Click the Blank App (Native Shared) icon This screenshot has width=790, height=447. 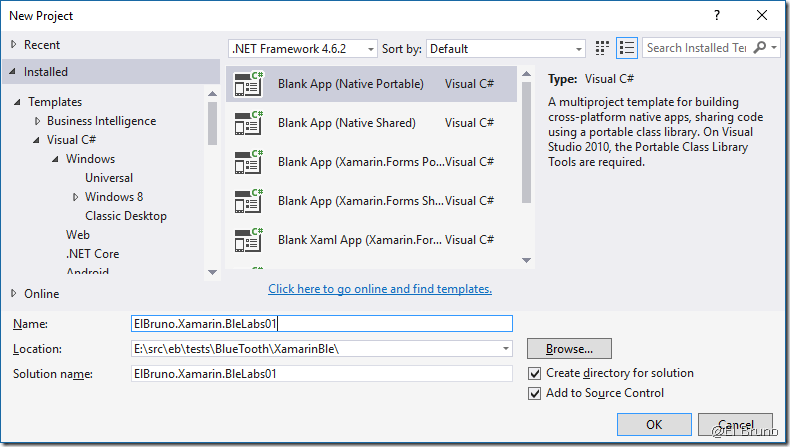coord(248,123)
